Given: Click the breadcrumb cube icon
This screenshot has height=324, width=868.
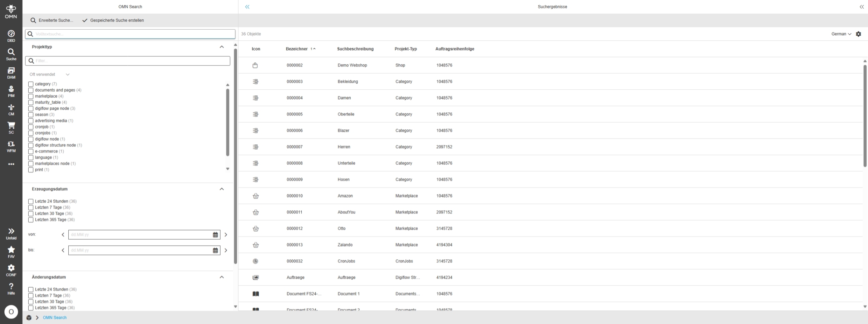Looking at the screenshot, I should (x=29, y=318).
